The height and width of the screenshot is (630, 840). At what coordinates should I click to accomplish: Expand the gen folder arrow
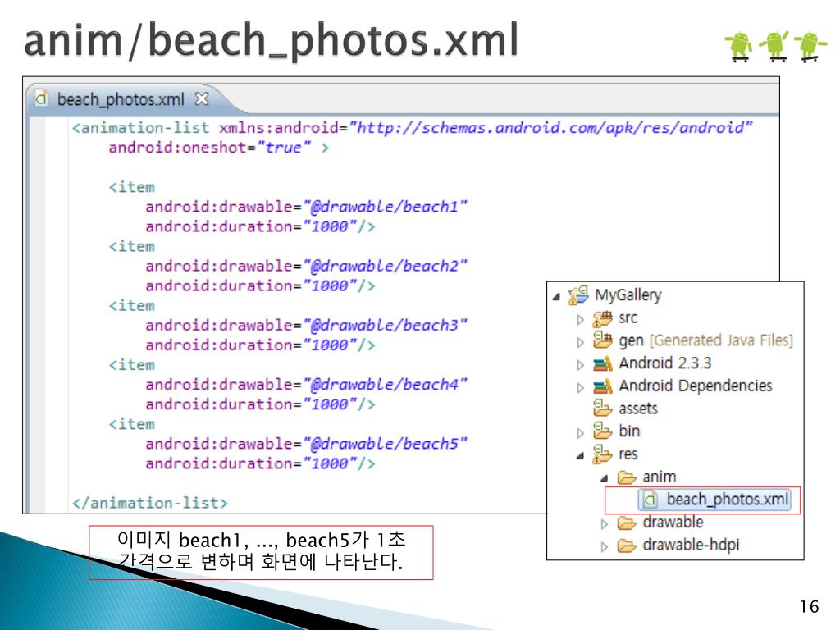(580, 342)
